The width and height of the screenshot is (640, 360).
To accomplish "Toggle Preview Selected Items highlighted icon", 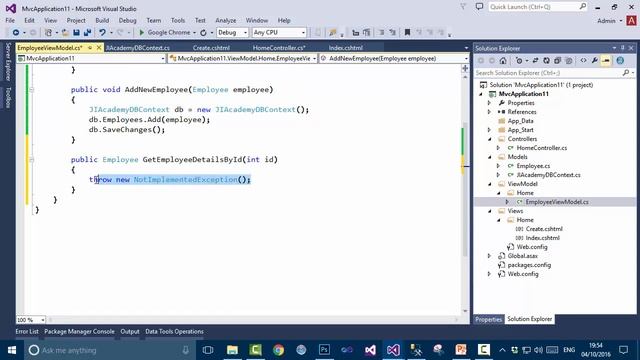I will point(606,61).
